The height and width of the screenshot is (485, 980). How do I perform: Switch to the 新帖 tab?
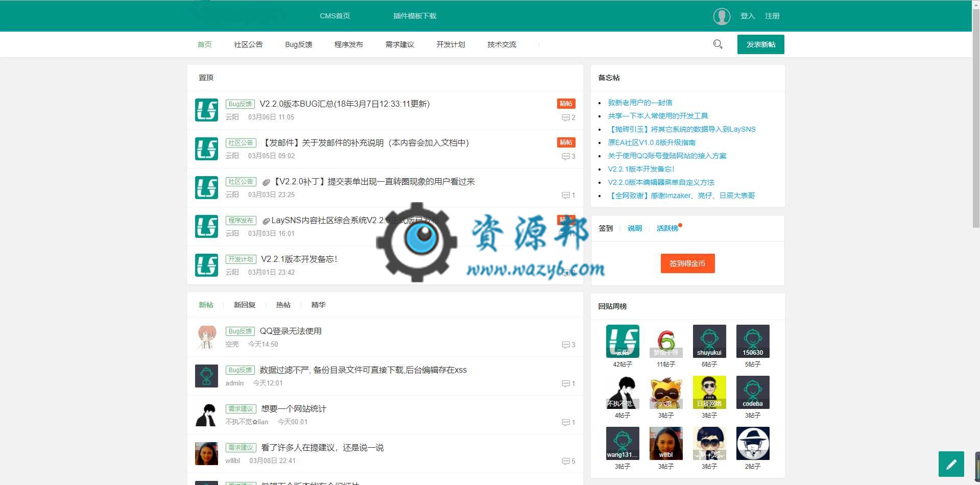206,305
